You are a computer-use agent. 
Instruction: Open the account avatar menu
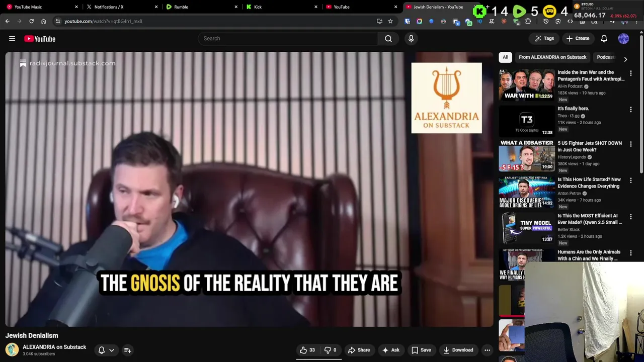point(623,38)
